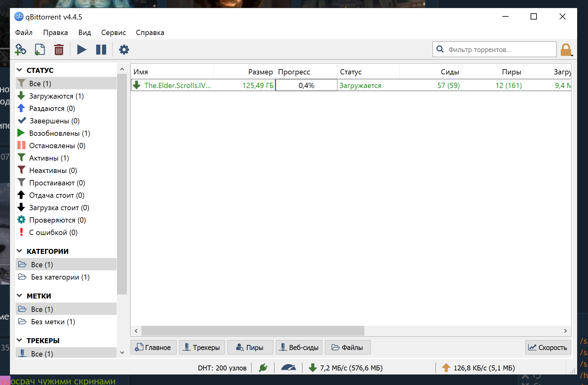
Task: Open the Правка menu
Action: point(56,33)
